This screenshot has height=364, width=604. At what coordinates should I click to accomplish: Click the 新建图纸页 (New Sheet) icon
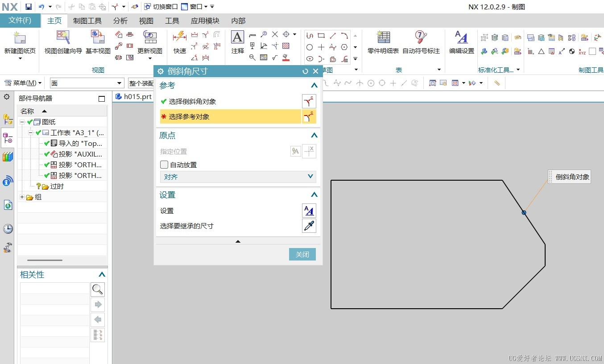coord(20,38)
